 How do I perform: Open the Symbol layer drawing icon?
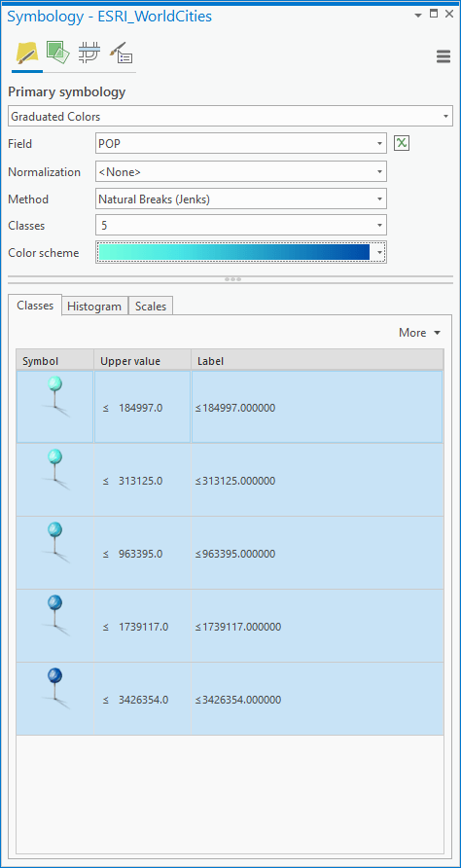coord(89,53)
